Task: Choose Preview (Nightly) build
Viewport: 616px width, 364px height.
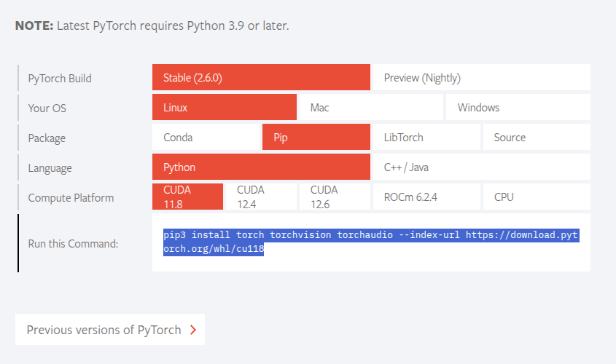Action: (x=482, y=77)
